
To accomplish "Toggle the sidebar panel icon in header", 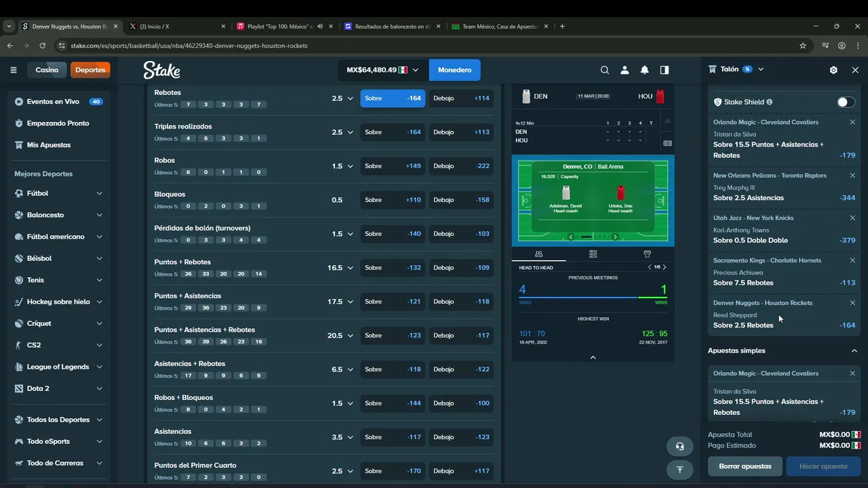I will pyautogui.click(x=665, y=70).
